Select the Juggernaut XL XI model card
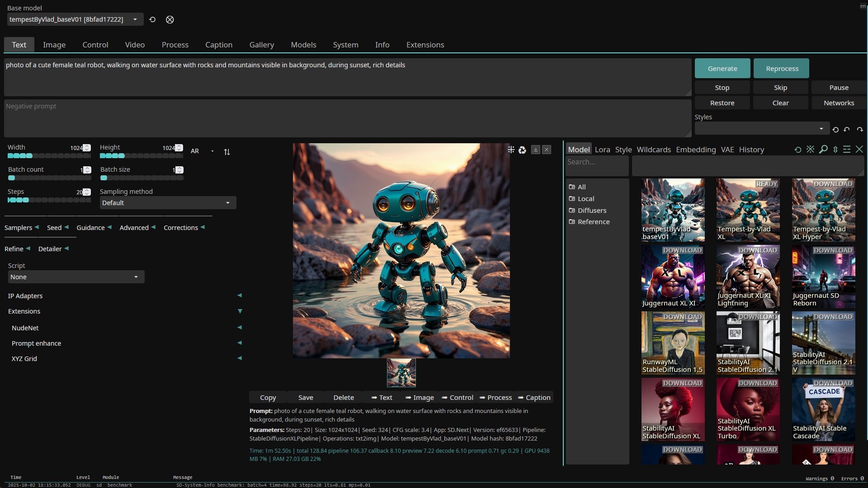This screenshot has width=868, height=488. (x=673, y=277)
